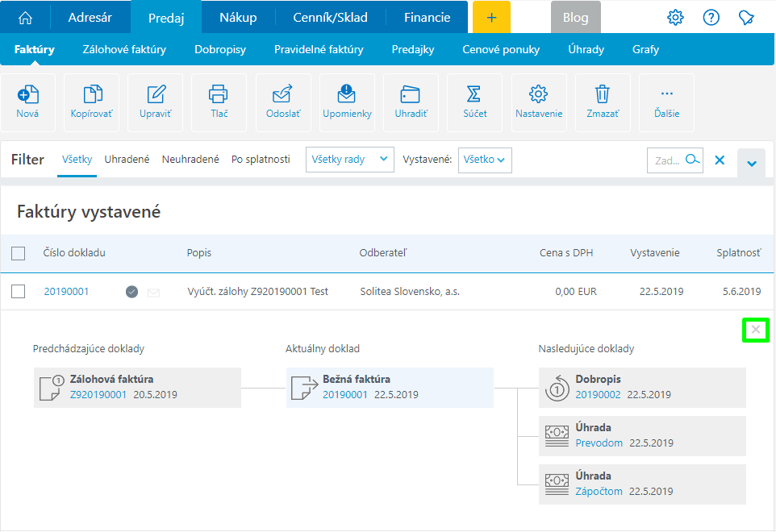
Task: Toggle the select-all checkbox in table header
Action: coord(19,253)
